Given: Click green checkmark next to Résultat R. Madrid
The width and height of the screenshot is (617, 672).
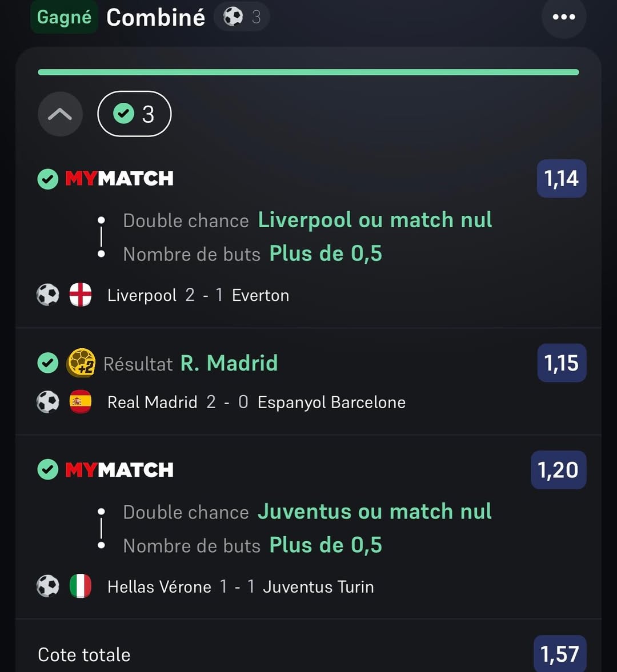Looking at the screenshot, I should (48, 363).
